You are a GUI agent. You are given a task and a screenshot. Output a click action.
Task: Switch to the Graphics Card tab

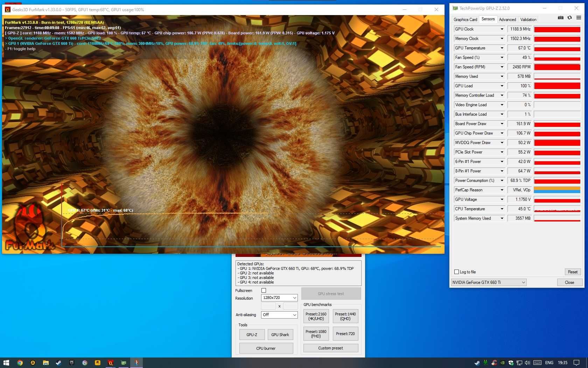pyautogui.click(x=465, y=20)
